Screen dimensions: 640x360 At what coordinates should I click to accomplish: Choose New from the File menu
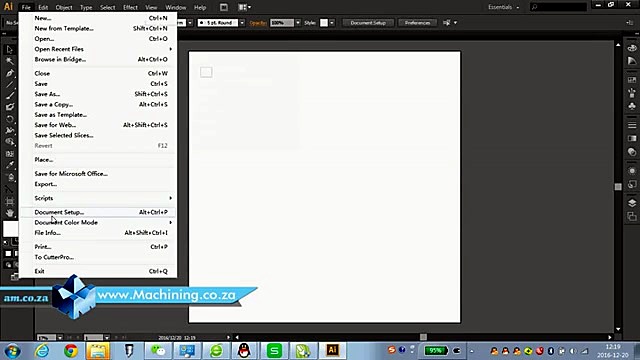pyautogui.click(x=98, y=18)
